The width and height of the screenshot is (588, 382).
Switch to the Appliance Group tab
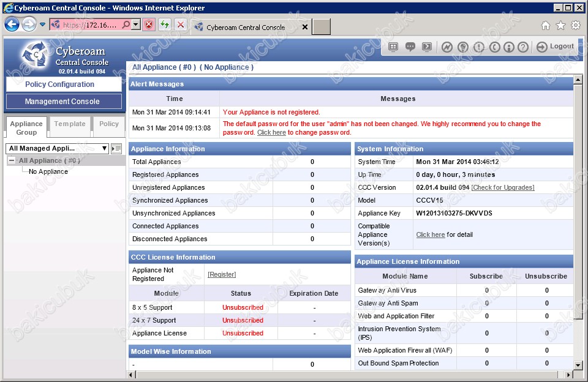(x=26, y=128)
